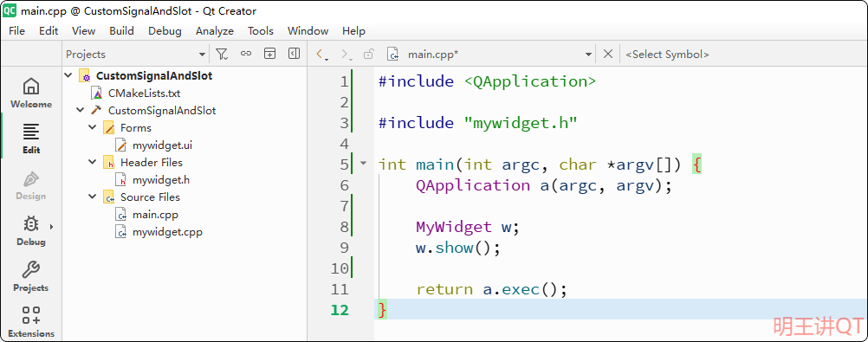Open the Projects mode in sidebar
This screenshot has height=342, width=868.
click(x=31, y=277)
